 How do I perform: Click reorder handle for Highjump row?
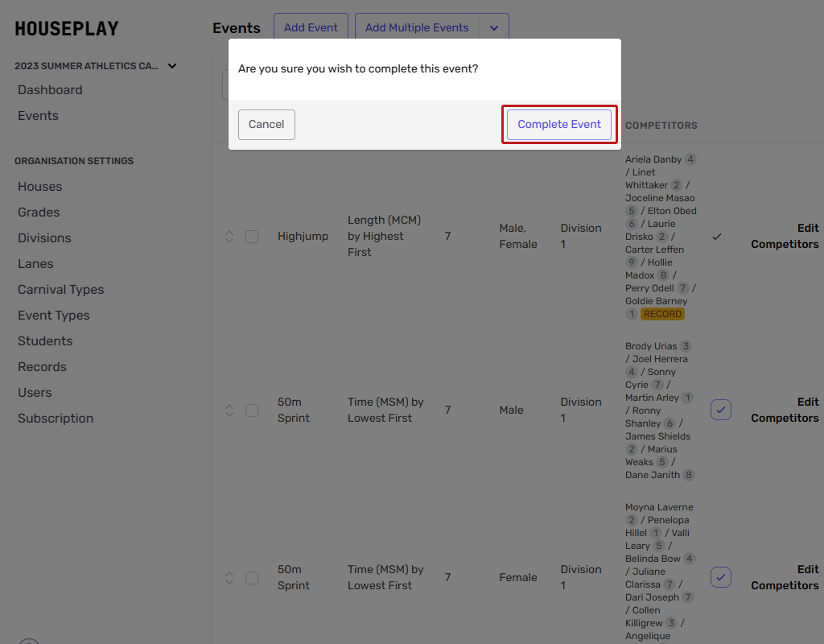pos(229,237)
